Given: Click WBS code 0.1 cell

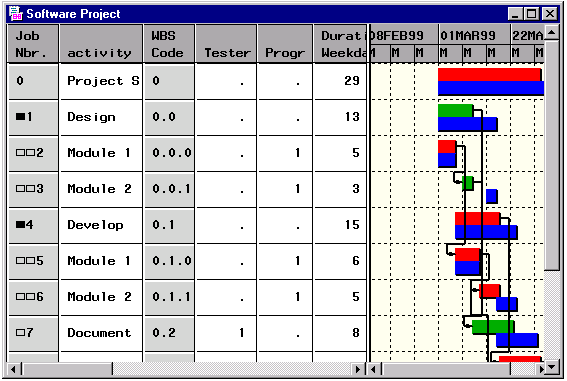Looking at the screenshot, I should pyautogui.click(x=170, y=226).
